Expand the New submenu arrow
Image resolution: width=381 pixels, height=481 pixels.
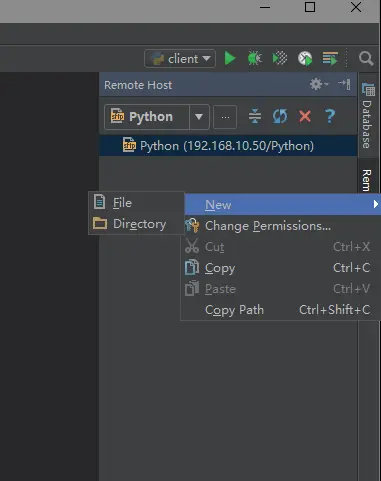376,204
